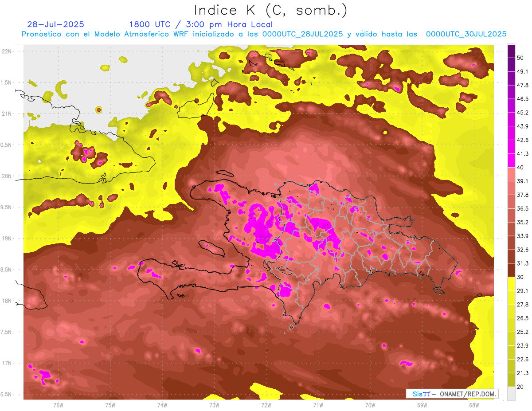The height and width of the screenshot is (411, 532).
Task: Pick the dark purple swatch above 50
Action: pyautogui.click(x=511, y=51)
